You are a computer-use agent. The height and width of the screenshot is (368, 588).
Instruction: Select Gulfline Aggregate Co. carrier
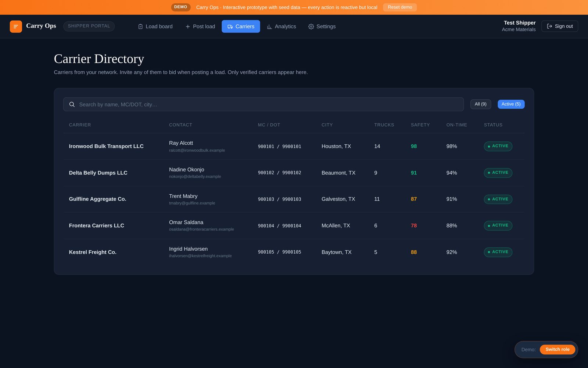[98, 199]
